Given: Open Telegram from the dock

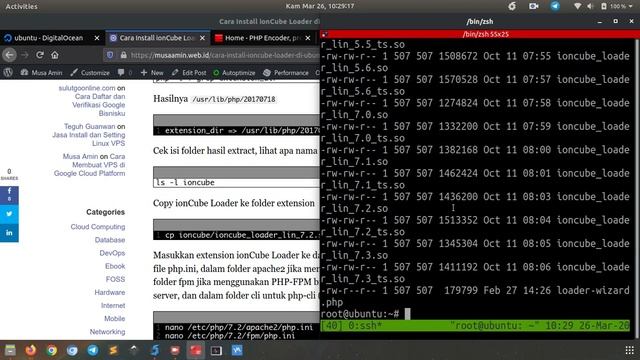Looking at the screenshot, I should pos(93,350).
